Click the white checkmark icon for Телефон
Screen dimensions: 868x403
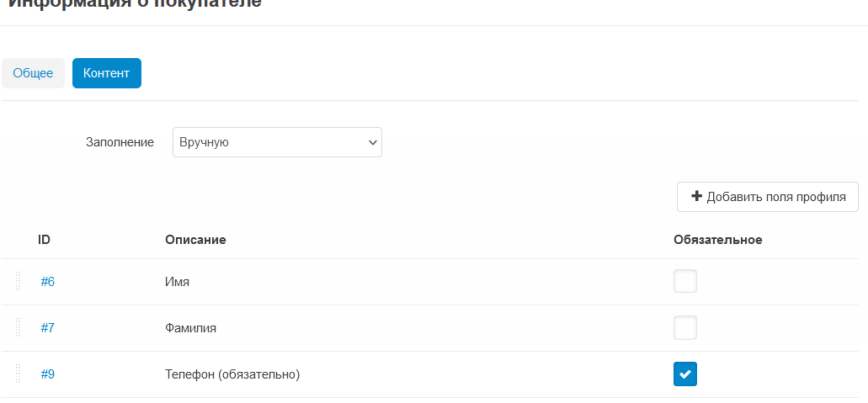tap(685, 374)
